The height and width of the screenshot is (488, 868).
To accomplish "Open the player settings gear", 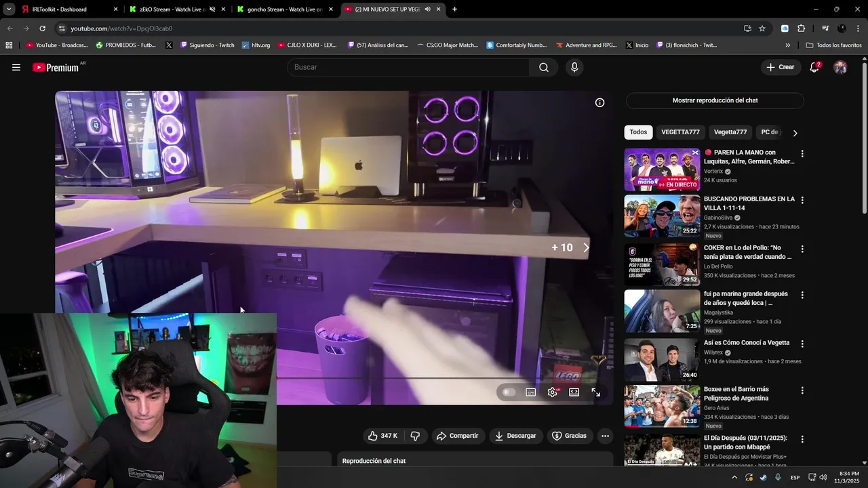I will [x=553, y=392].
